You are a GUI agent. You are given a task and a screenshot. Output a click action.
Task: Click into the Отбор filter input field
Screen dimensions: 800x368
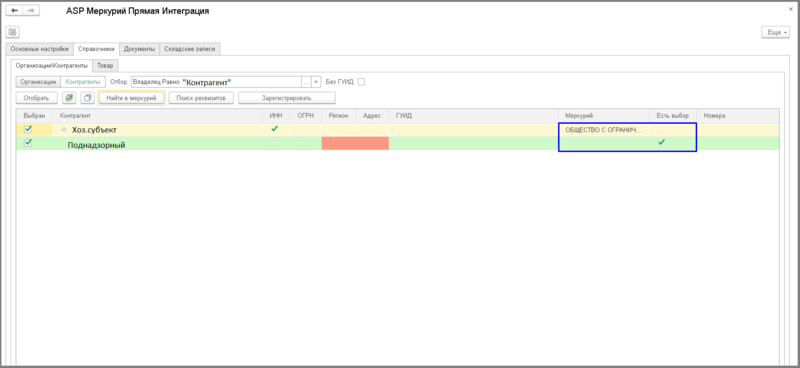216,82
